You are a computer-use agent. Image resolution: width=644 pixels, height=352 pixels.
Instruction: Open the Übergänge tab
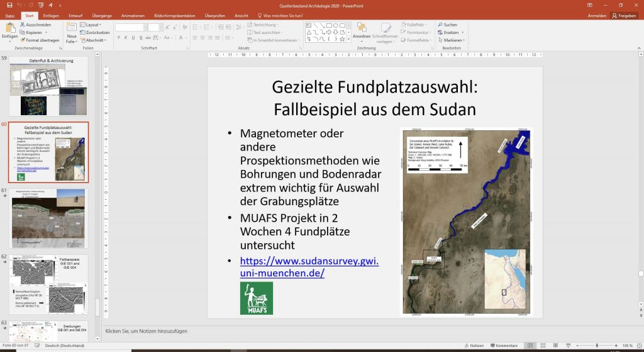[102, 16]
